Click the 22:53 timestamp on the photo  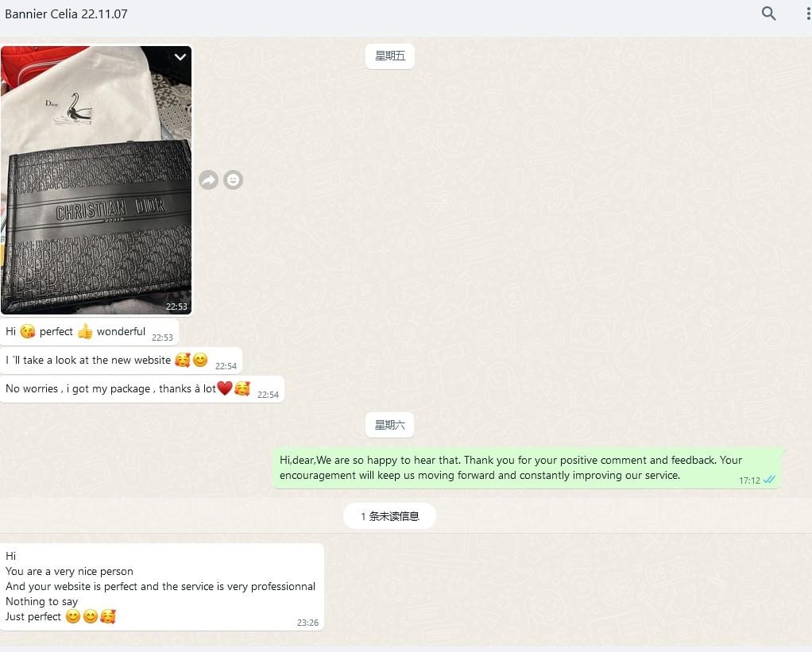tap(176, 307)
